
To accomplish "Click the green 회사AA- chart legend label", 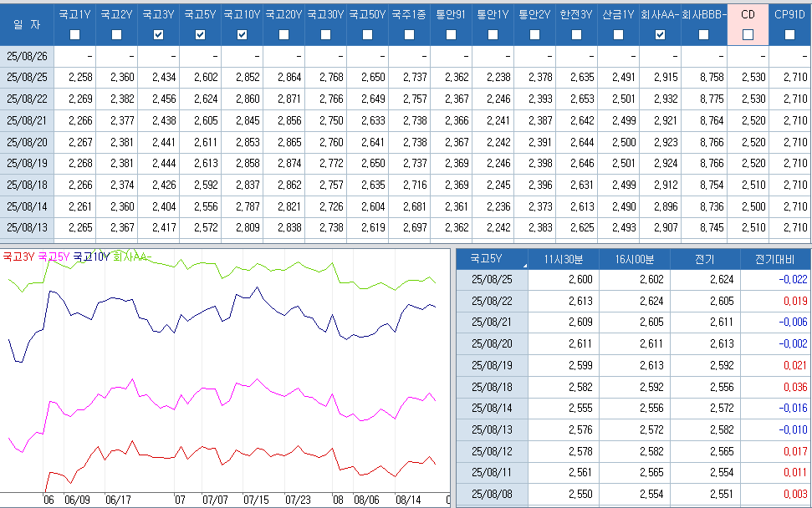I will pyautogui.click(x=131, y=257).
